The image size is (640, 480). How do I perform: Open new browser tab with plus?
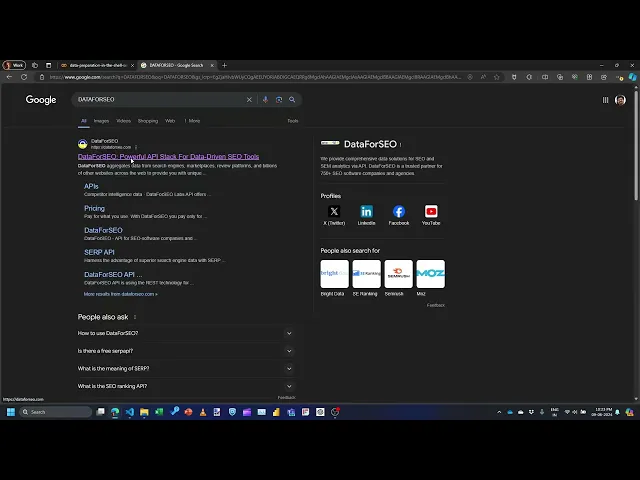224,65
